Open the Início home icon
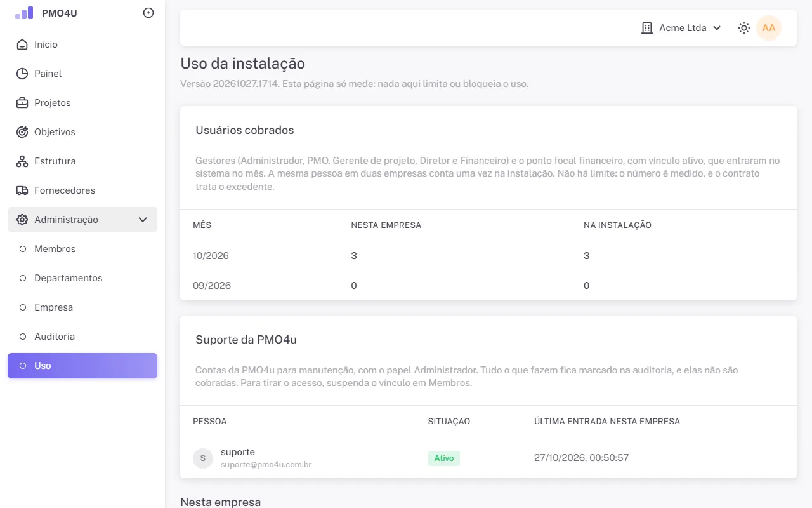This screenshot has width=812, height=508. coord(22,44)
